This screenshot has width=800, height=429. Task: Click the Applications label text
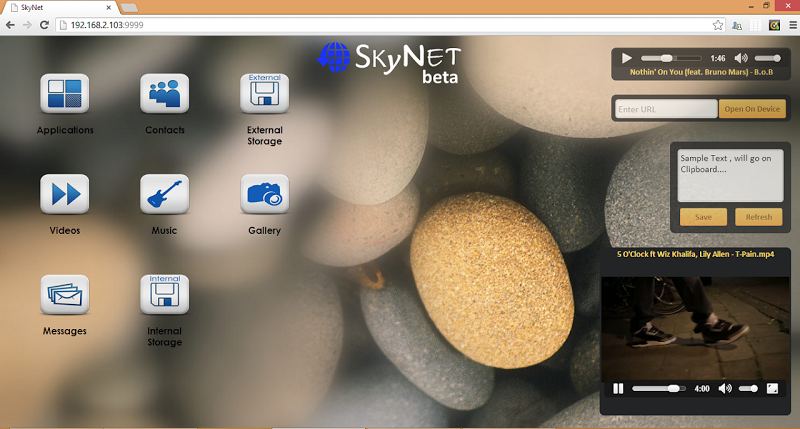65,130
